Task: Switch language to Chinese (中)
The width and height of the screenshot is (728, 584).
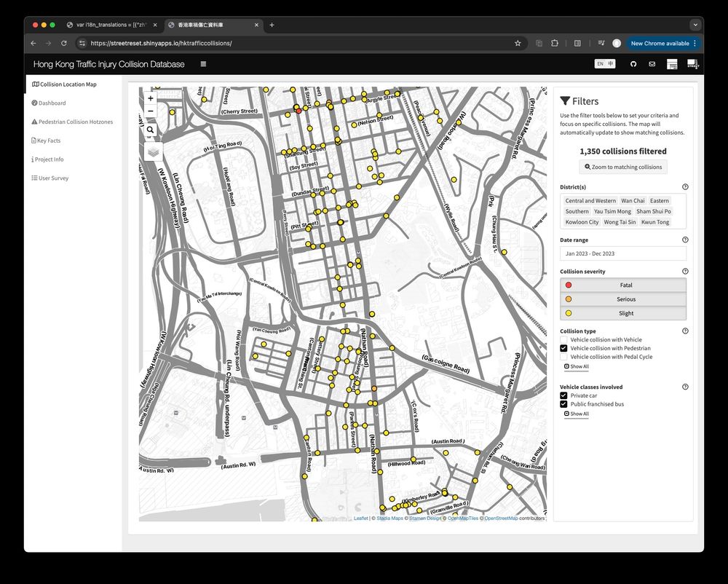Action: point(611,64)
